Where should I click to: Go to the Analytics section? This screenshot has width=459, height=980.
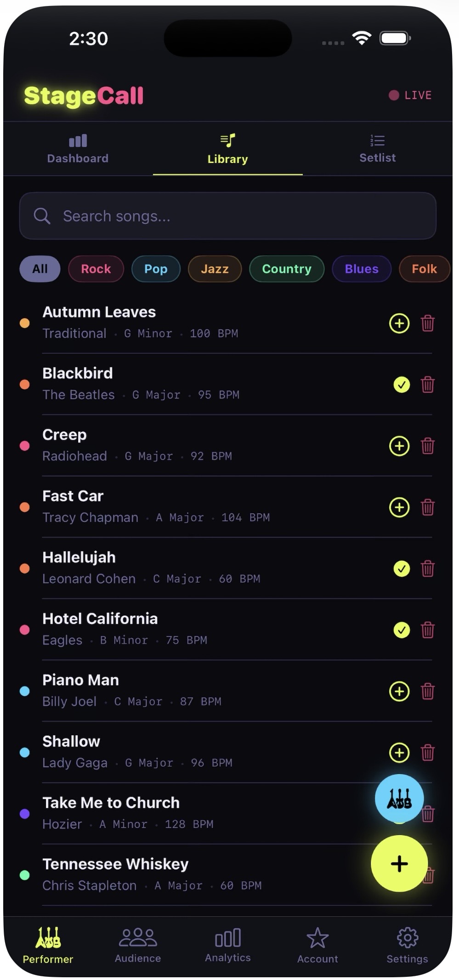point(228,945)
